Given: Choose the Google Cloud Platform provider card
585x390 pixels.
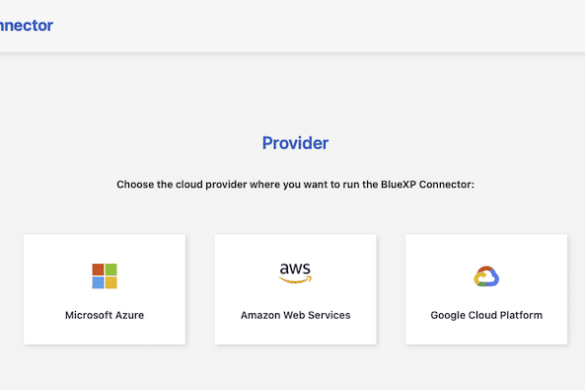Looking at the screenshot, I should tap(487, 289).
